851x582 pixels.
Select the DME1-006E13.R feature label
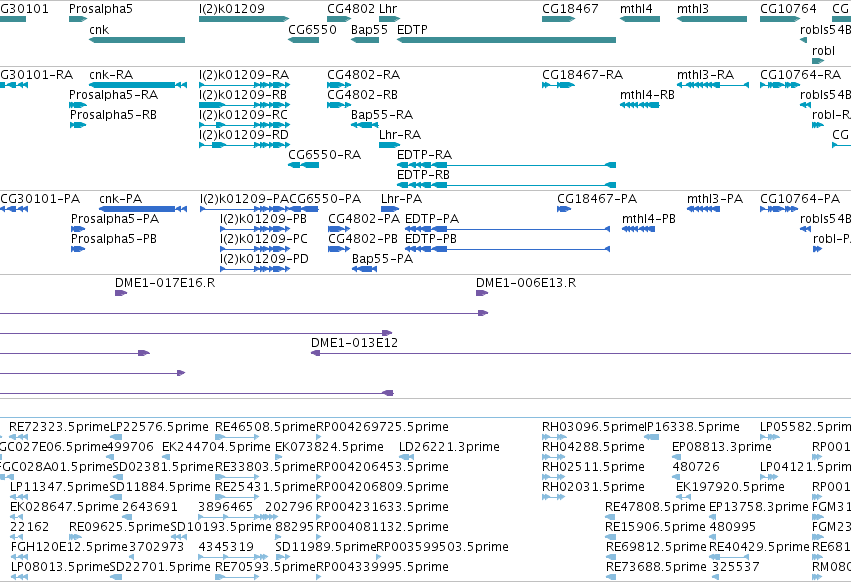(x=526, y=283)
